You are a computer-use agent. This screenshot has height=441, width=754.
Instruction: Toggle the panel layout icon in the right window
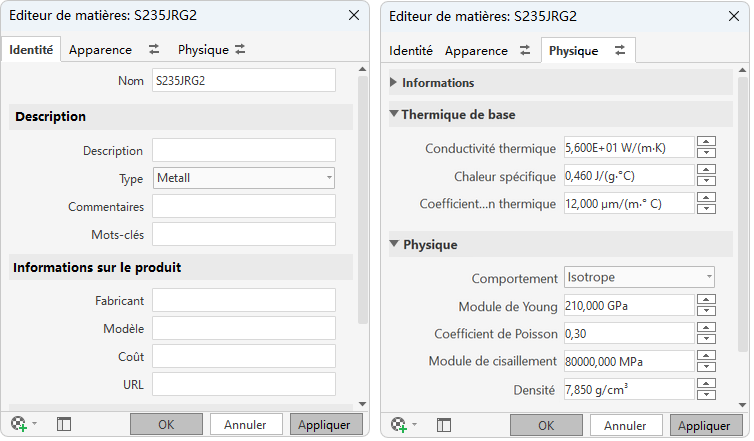pos(443,425)
